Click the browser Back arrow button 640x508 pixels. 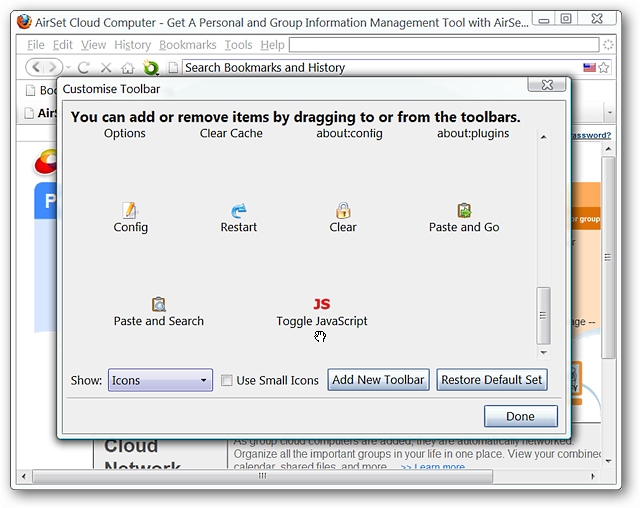(x=36, y=67)
